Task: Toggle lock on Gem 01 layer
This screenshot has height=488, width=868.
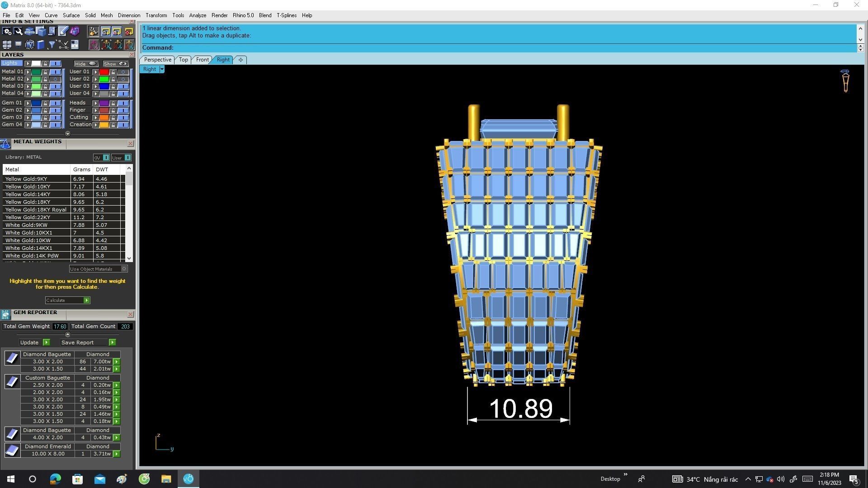Action: [x=45, y=103]
